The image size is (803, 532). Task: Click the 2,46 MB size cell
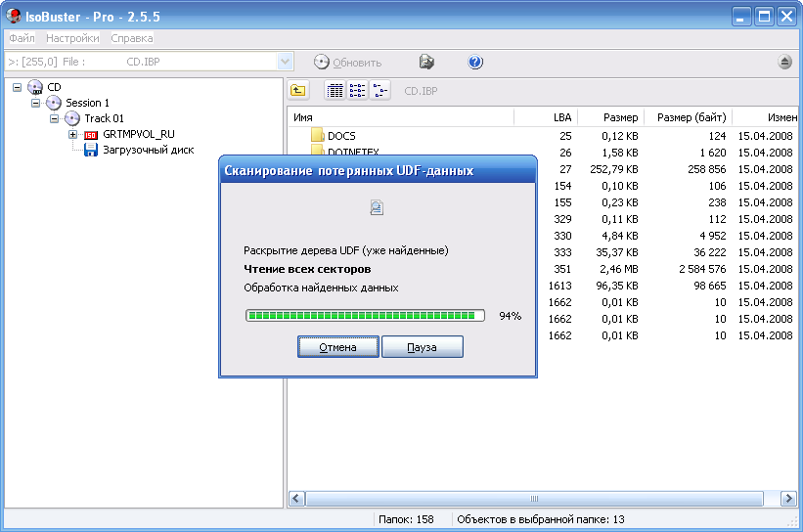click(619, 269)
